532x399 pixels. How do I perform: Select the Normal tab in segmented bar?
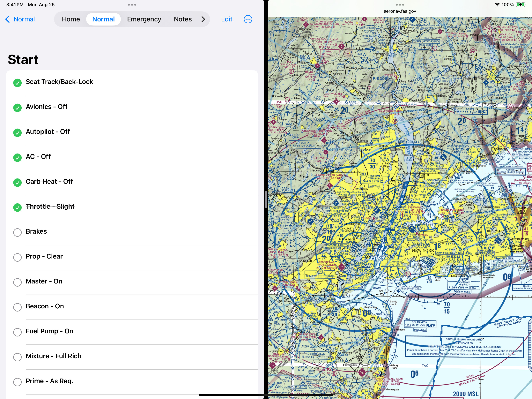pos(103,19)
